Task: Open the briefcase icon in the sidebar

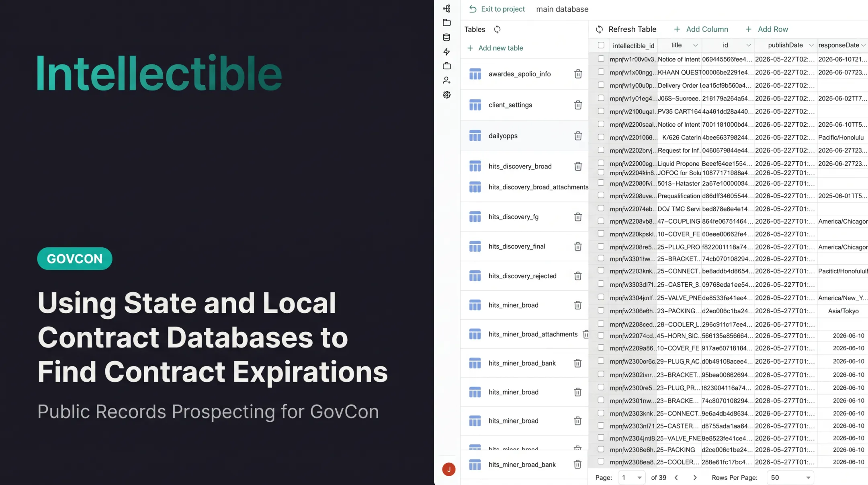Action: 446,66
